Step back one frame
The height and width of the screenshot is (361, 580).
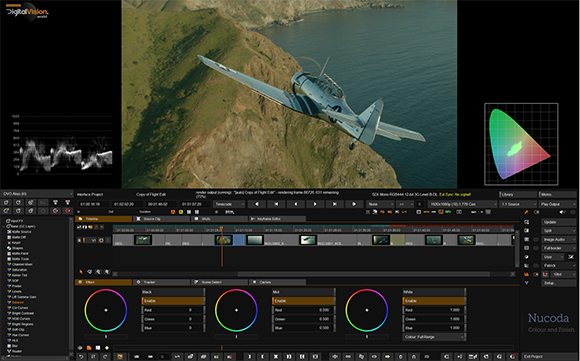296,204
